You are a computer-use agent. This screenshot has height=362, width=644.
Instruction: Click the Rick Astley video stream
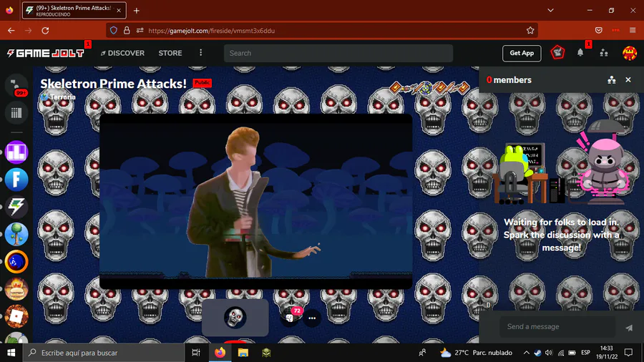[256, 201]
